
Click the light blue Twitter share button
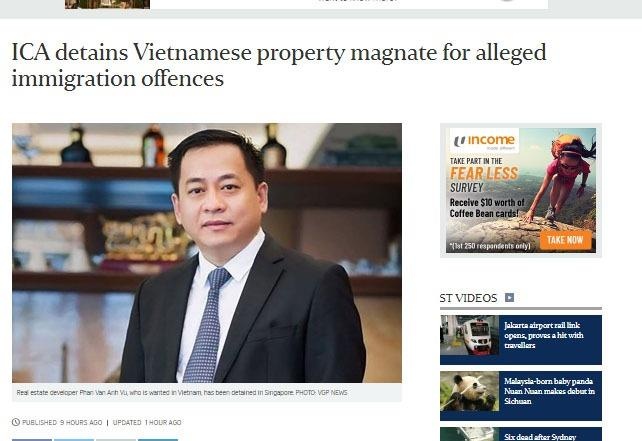click(x=74, y=440)
